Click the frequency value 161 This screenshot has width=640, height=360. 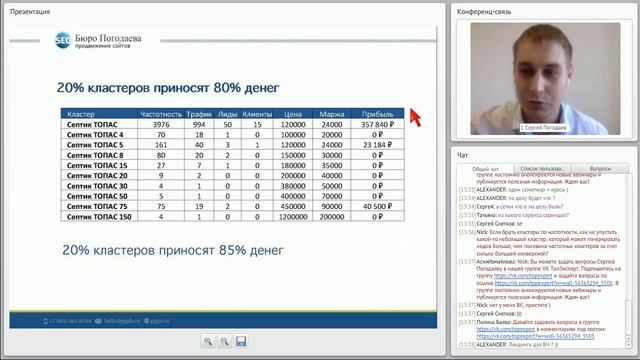pos(161,145)
